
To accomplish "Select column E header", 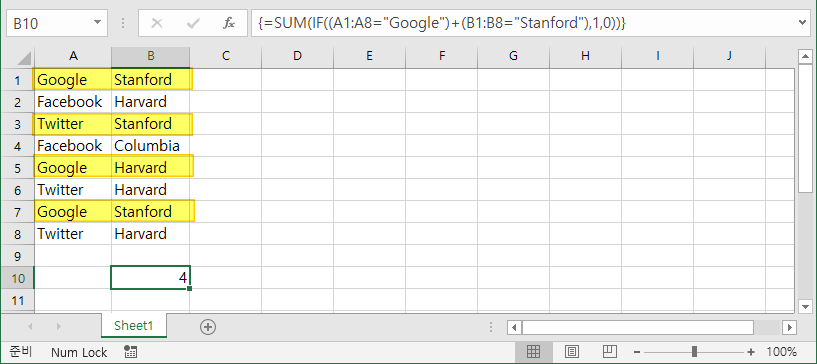I will [369, 56].
